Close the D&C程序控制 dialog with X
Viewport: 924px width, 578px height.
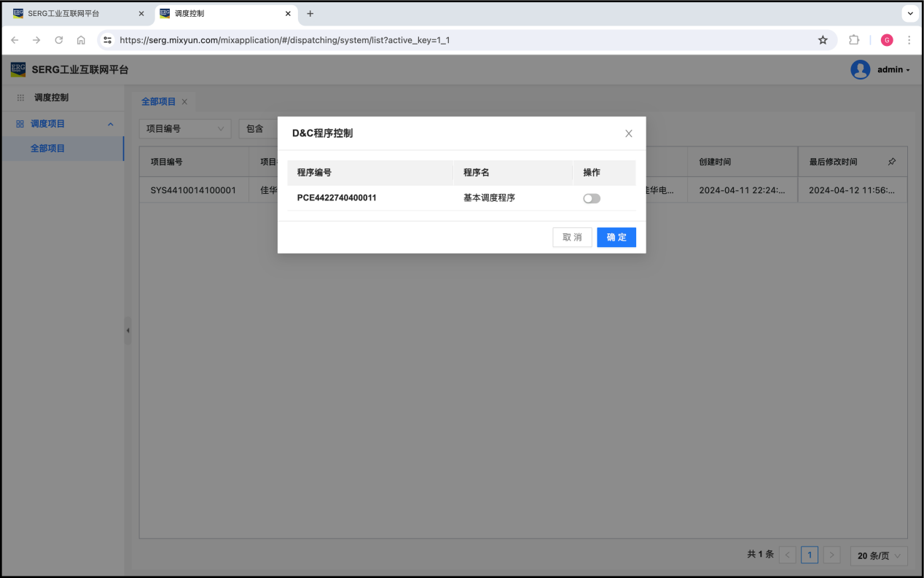pyautogui.click(x=628, y=133)
